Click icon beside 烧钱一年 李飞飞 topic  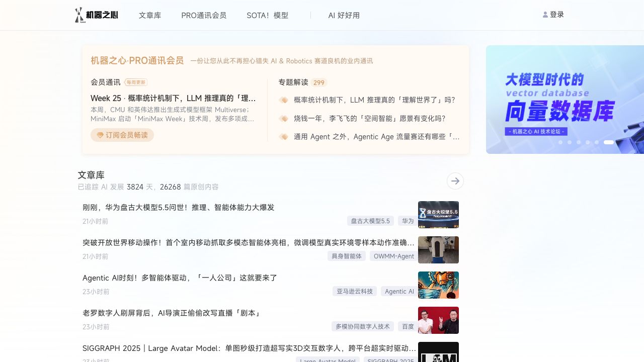(284, 119)
